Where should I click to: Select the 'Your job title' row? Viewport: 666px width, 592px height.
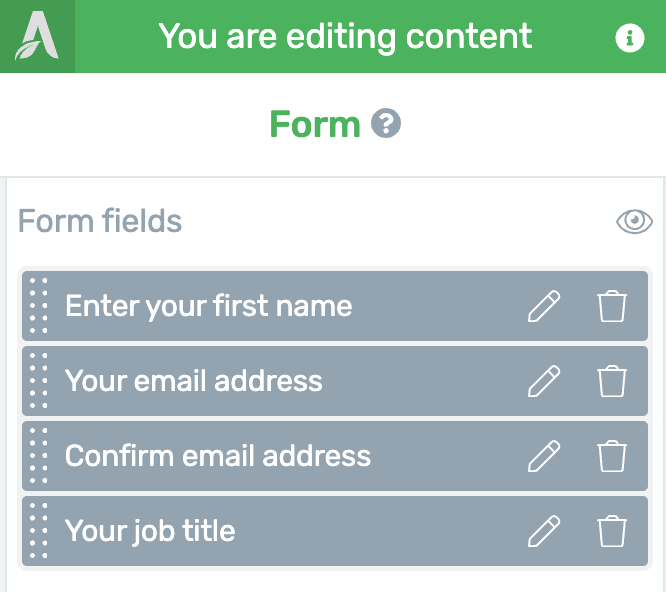click(335, 531)
